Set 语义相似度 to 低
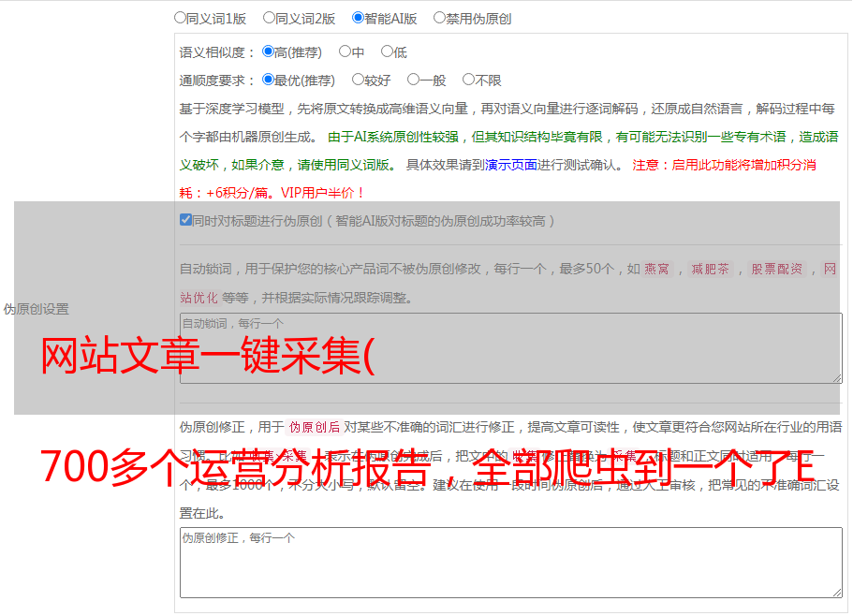The height and width of the screenshot is (616, 853). pyautogui.click(x=387, y=51)
